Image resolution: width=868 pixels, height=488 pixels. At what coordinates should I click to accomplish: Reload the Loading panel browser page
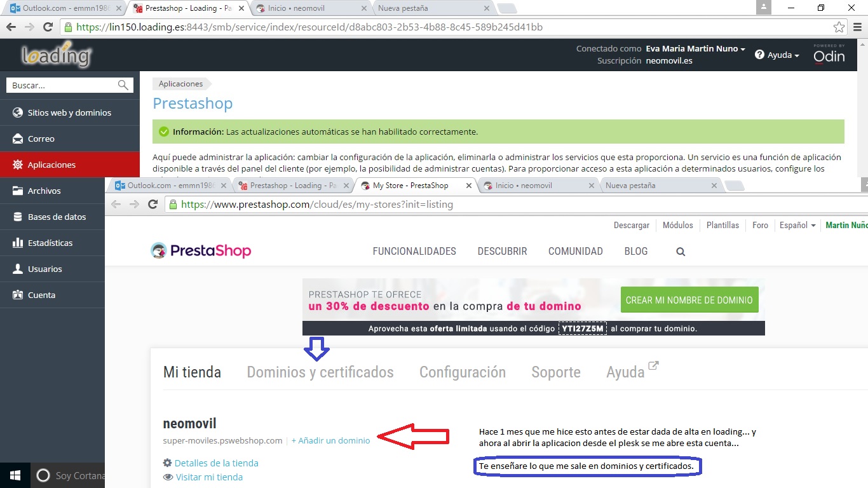click(x=48, y=27)
